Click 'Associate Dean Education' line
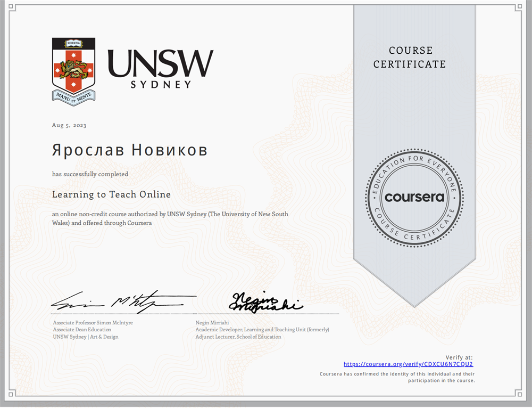This screenshot has height=408, width=532. pos(82,330)
